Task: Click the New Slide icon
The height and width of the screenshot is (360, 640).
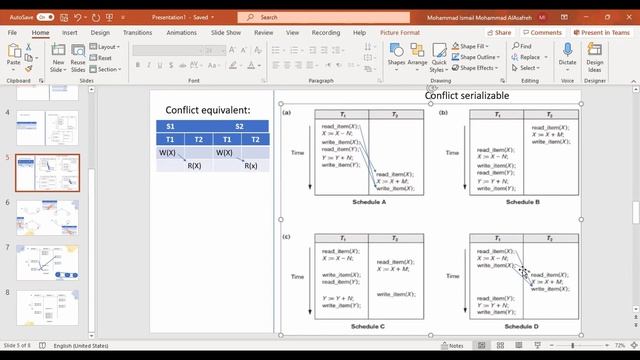Action: coord(58,51)
